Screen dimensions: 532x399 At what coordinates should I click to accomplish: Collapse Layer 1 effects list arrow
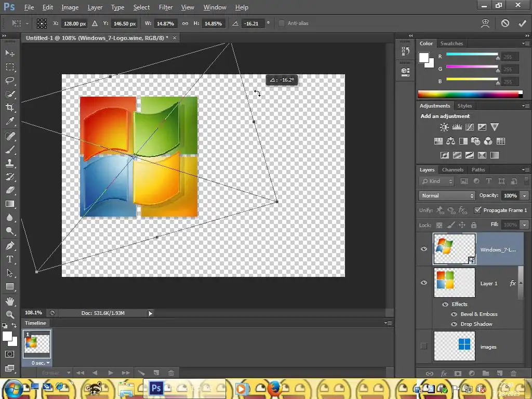click(x=521, y=283)
